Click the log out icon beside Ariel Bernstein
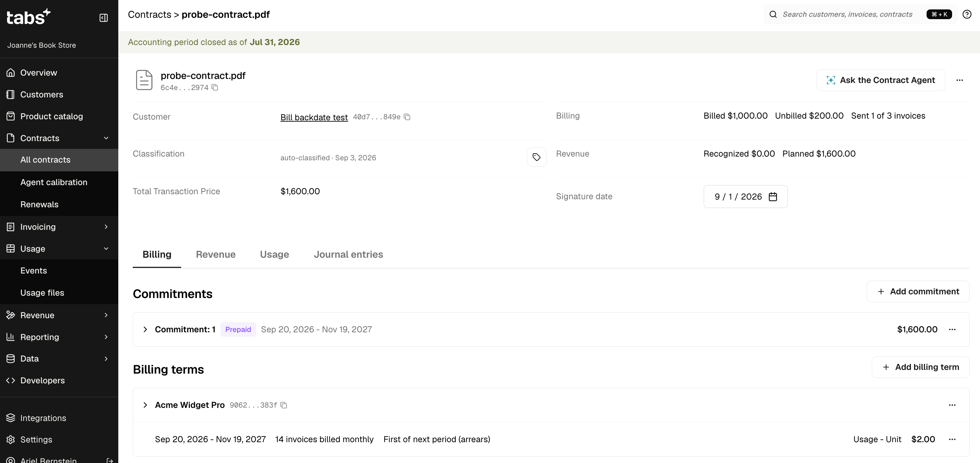Screen dimensions: 980x463 [x=110, y=460]
